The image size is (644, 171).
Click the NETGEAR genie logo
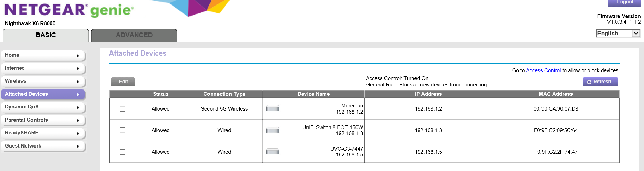coord(69,10)
